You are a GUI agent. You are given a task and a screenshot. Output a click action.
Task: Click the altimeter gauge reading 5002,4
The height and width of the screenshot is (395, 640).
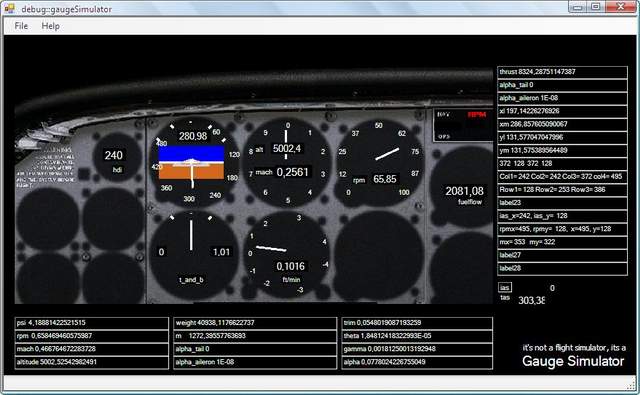coord(287,162)
